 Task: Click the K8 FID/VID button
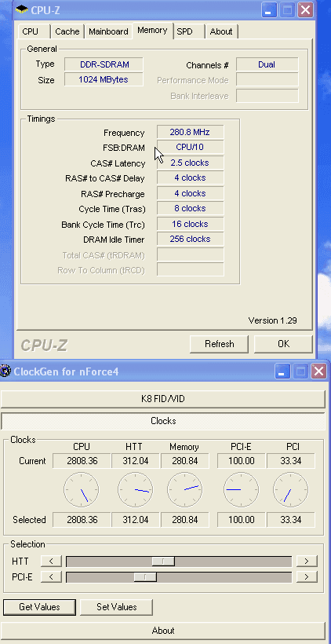coord(163,399)
